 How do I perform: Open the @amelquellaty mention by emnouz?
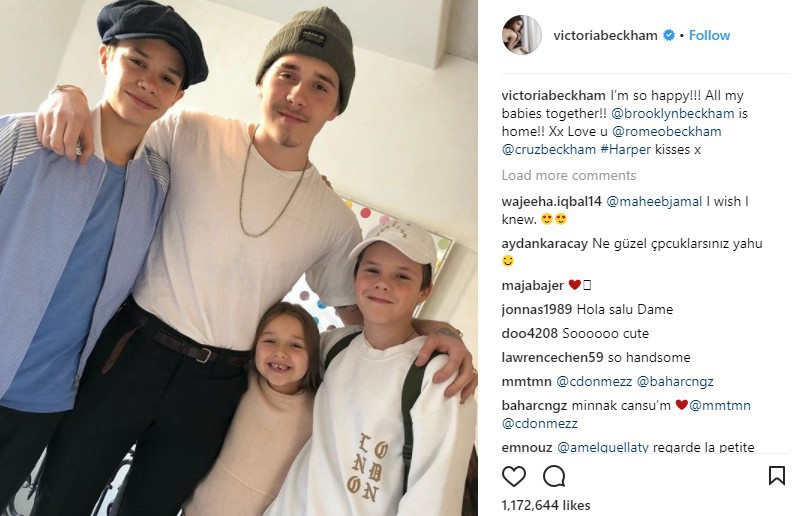coord(603,447)
